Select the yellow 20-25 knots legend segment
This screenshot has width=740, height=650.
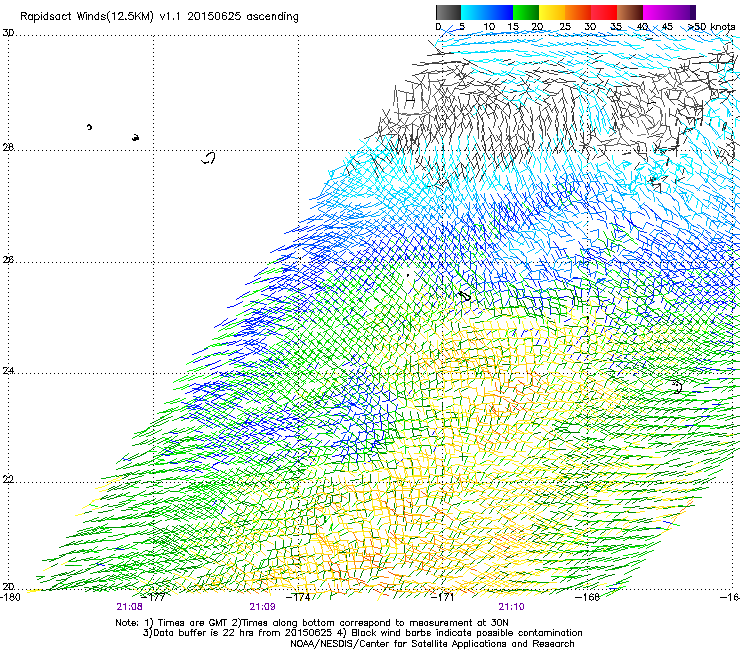[x=552, y=12]
